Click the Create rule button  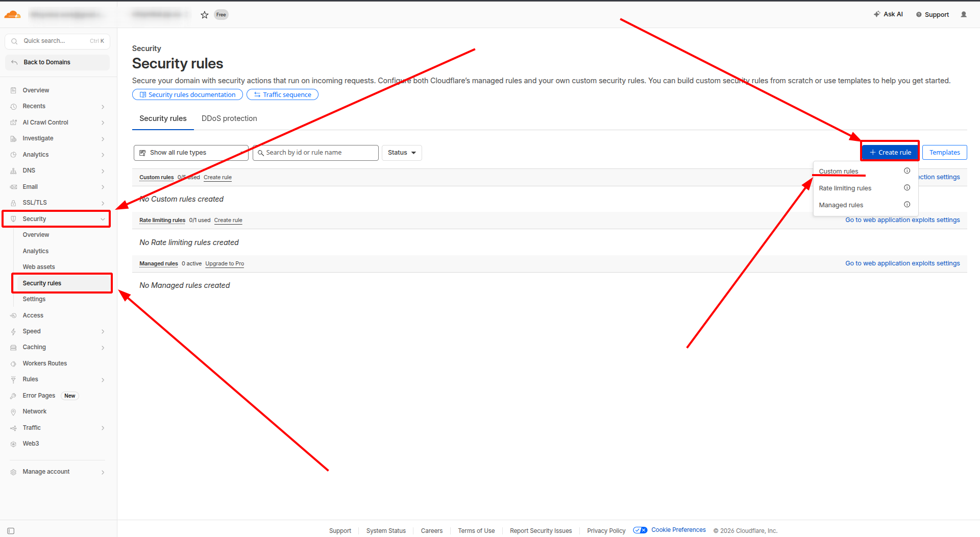pyautogui.click(x=890, y=152)
